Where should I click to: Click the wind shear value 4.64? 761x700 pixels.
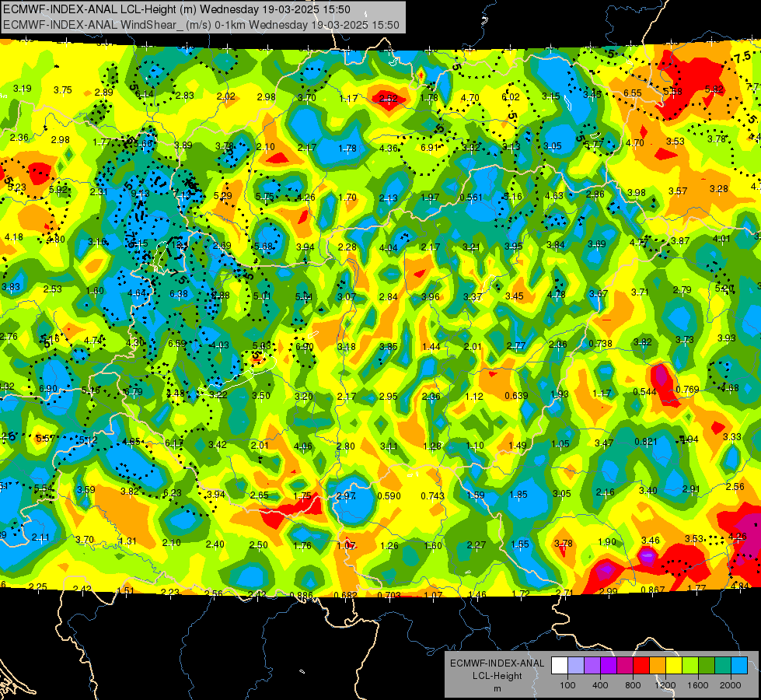(137, 293)
